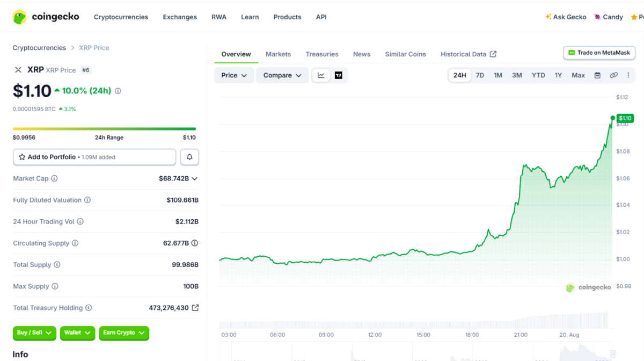Screen dimensions: 644x361
Task: Open the Price dropdown
Action: [x=234, y=75]
